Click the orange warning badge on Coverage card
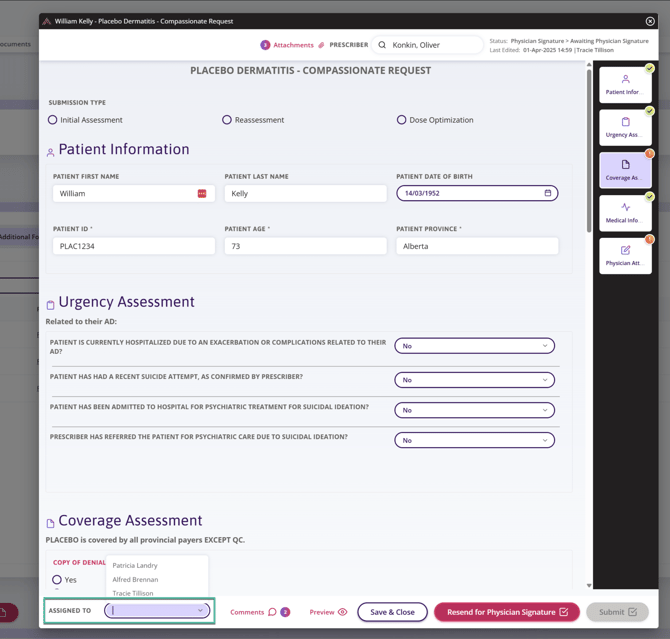Screen dimensions: 670x639 coord(649,153)
